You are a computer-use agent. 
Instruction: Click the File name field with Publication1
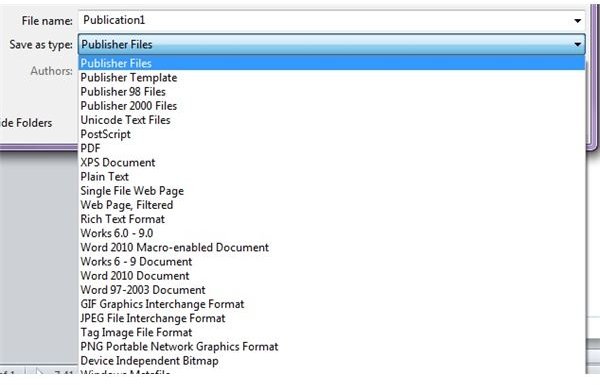331,20
